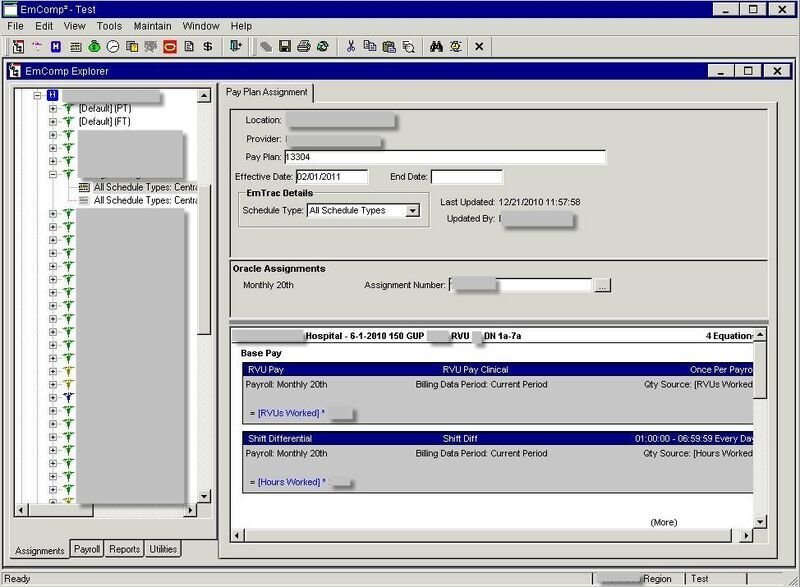Click the Effective Date field
This screenshot has height=587, width=800.
332,177
